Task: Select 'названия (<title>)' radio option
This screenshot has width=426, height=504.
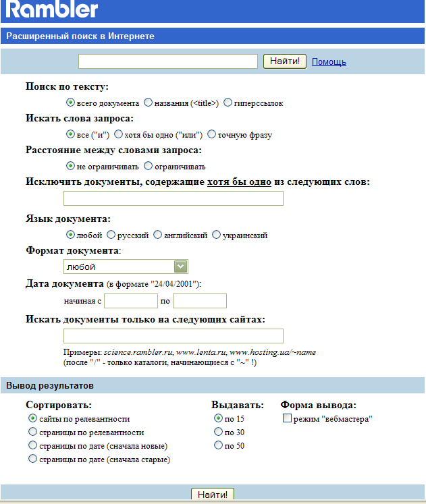Action: 148,103
